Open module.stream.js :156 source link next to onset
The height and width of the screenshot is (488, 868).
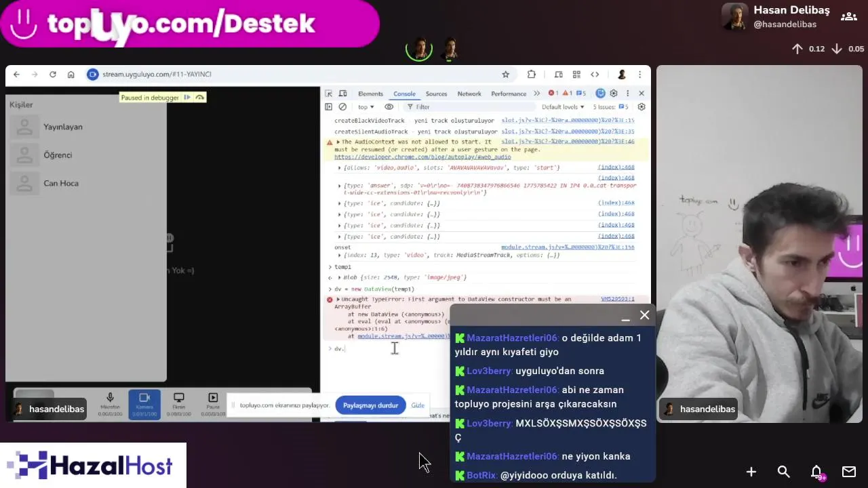pyautogui.click(x=568, y=247)
